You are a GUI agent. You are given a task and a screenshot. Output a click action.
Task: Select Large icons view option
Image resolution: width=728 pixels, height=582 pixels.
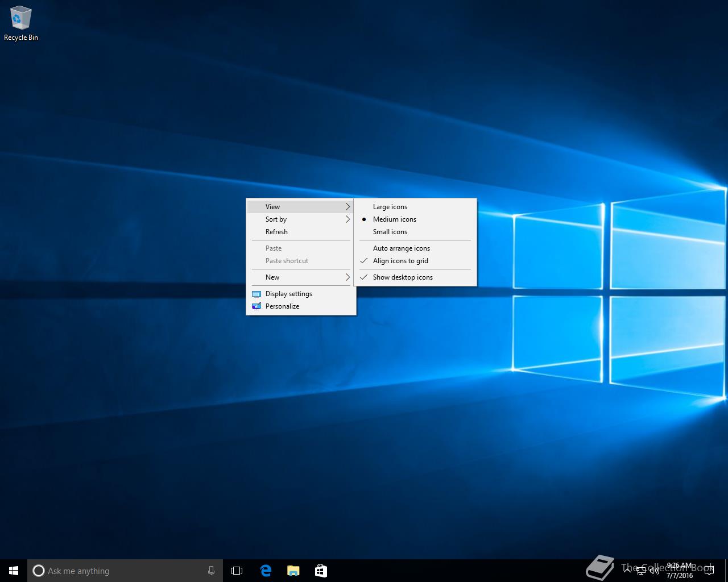tap(415, 207)
